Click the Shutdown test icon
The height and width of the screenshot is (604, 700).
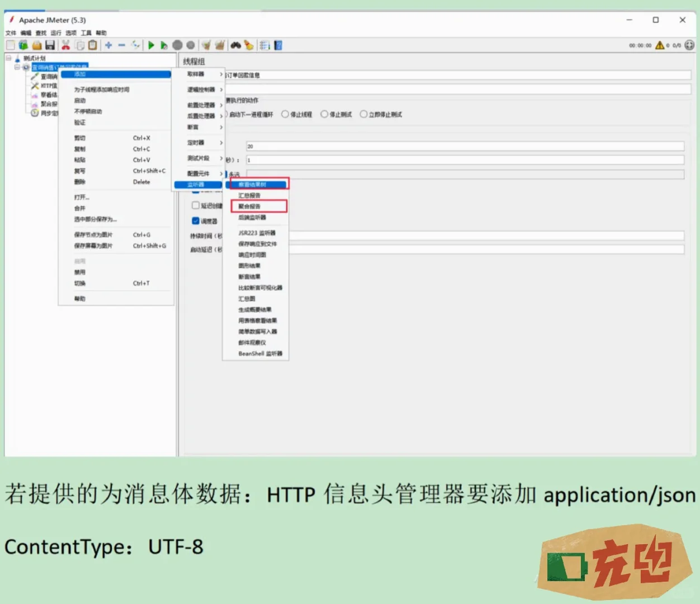coord(191,45)
